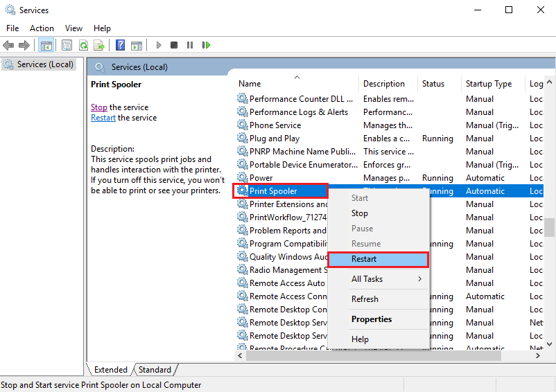Click the horizontal scrollbar right arrow
Viewport: 556px width, 392px height.
coord(537,355)
